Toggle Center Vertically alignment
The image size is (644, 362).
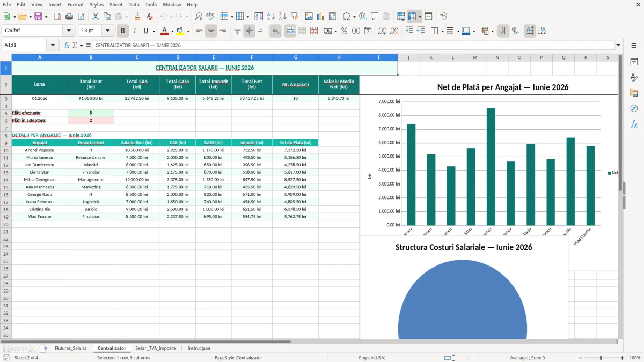tap(249, 31)
